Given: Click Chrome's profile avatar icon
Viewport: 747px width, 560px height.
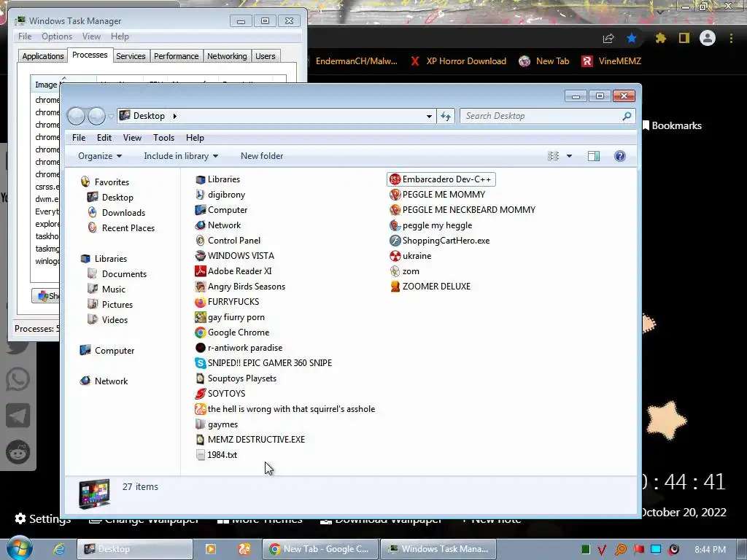Looking at the screenshot, I should pos(708,38).
